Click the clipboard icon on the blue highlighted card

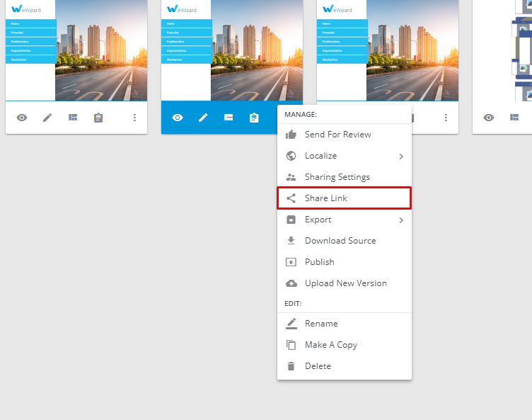[254, 118]
